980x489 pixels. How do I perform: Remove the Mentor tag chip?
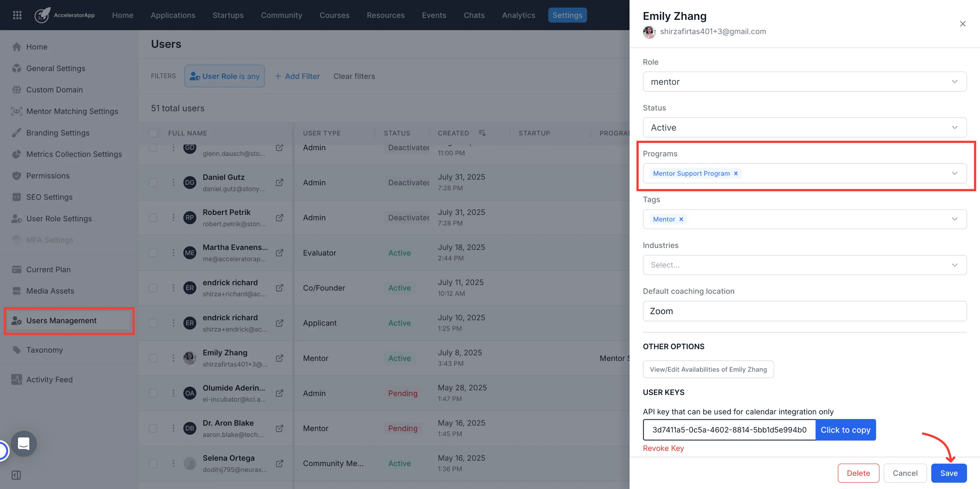click(x=681, y=219)
